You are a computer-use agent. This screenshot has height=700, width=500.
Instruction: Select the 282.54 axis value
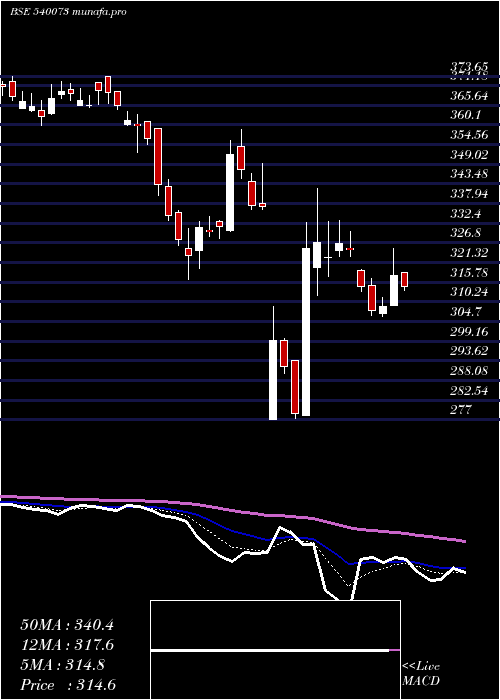click(469, 391)
